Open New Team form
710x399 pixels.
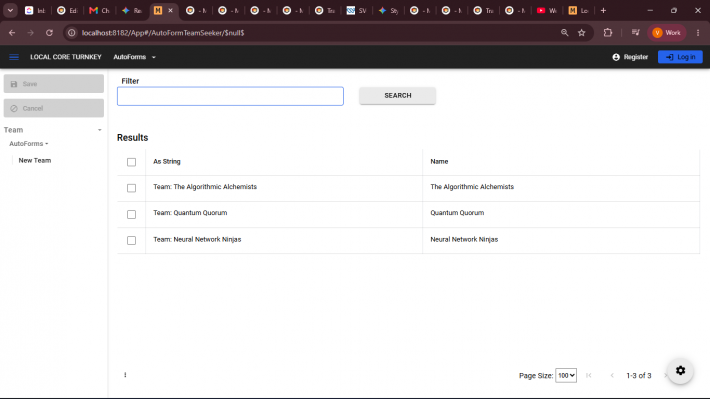click(35, 160)
